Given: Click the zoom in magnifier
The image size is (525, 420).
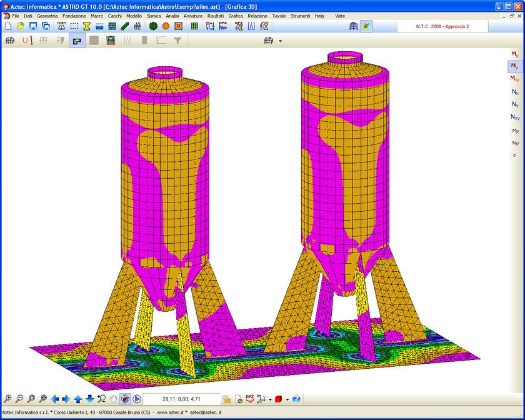Looking at the screenshot, I should (x=7, y=399).
